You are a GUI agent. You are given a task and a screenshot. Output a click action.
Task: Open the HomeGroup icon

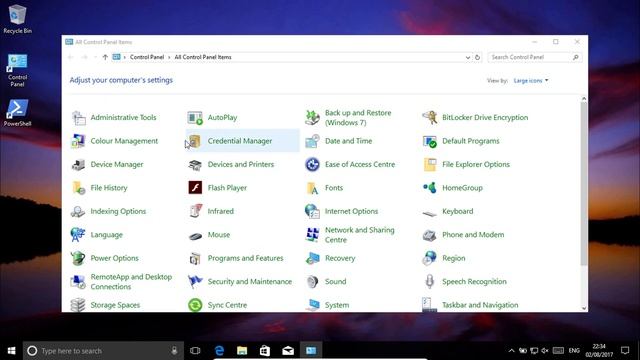pos(429,188)
